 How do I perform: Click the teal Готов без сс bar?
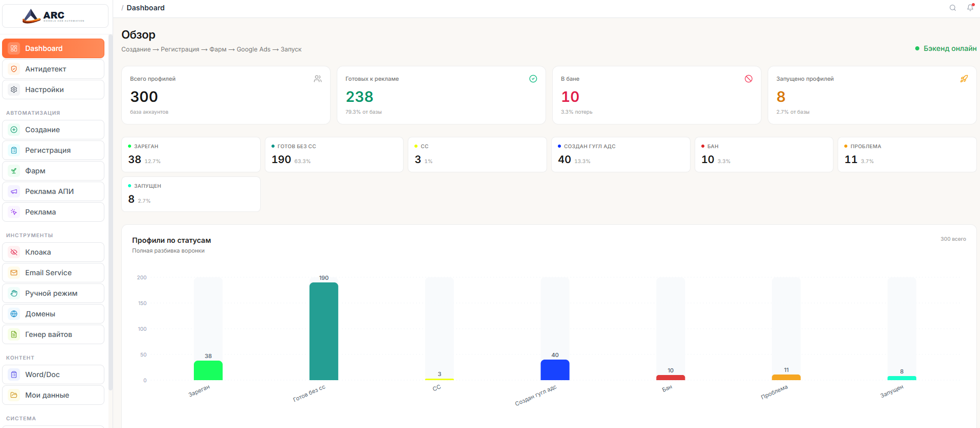pos(324,331)
